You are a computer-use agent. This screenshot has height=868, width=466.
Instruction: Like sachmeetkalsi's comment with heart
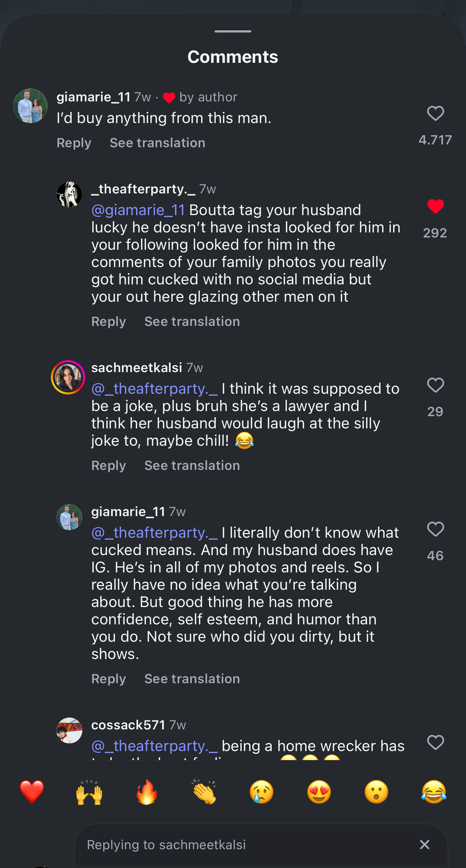tap(435, 385)
